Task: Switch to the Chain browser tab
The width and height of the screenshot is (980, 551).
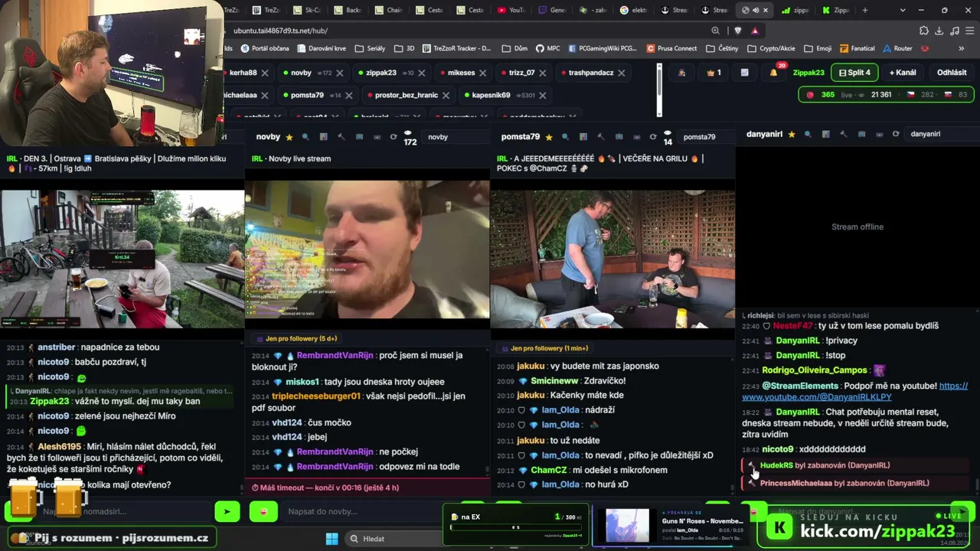Action: (387, 10)
